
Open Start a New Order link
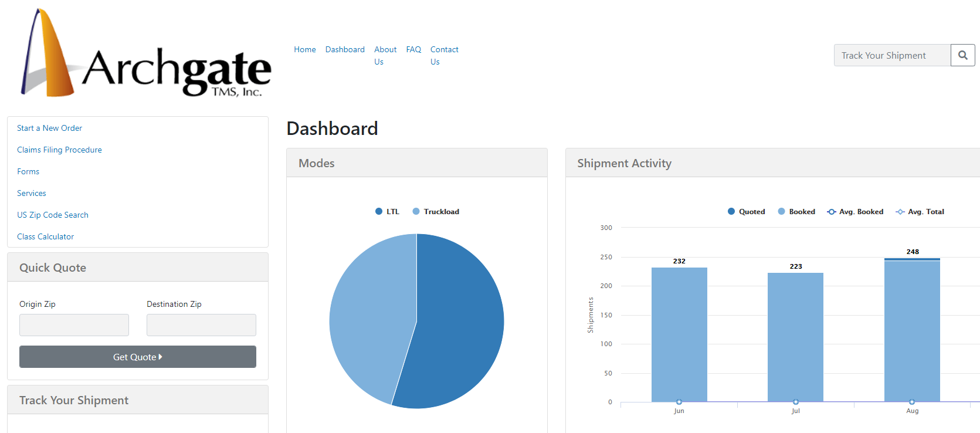click(49, 128)
